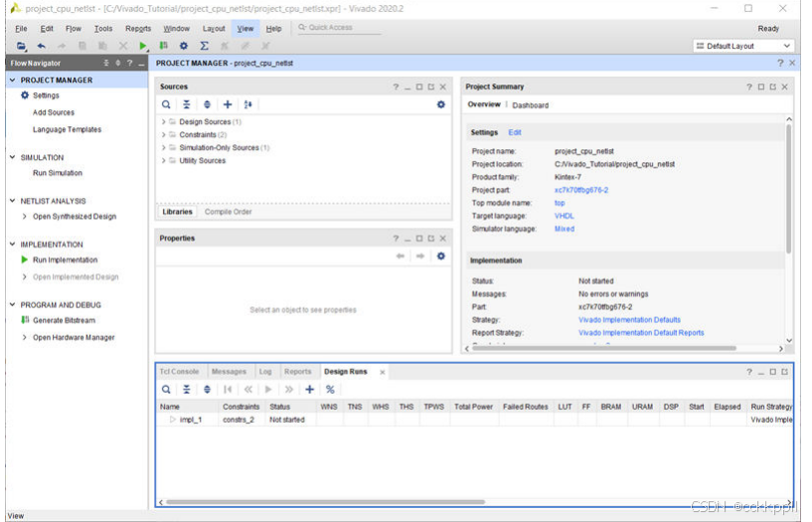Switch to the Tcl Console tab
812x522 pixels.
[x=179, y=372]
